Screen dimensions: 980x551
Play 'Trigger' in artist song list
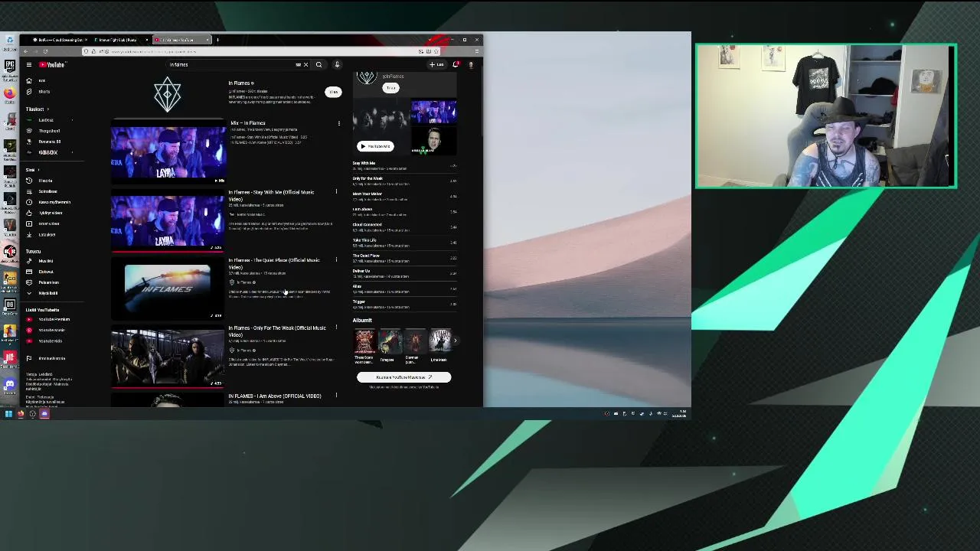click(404, 304)
